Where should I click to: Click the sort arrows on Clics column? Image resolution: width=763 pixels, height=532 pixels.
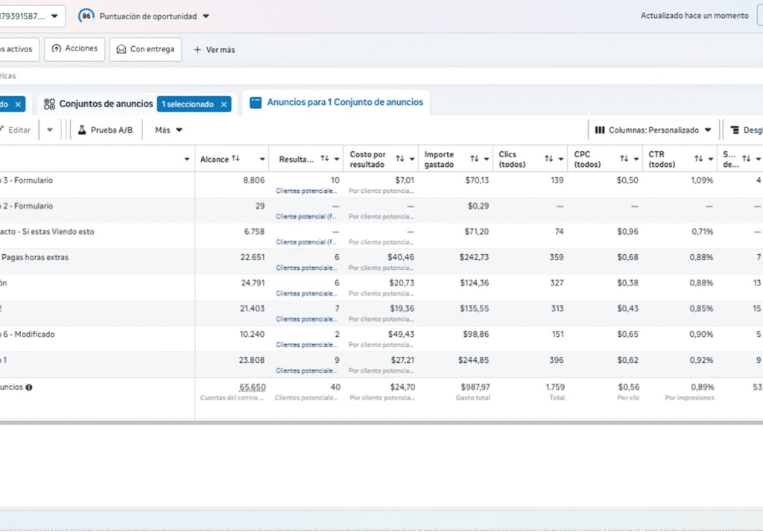pyautogui.click(x=548, y=159)
